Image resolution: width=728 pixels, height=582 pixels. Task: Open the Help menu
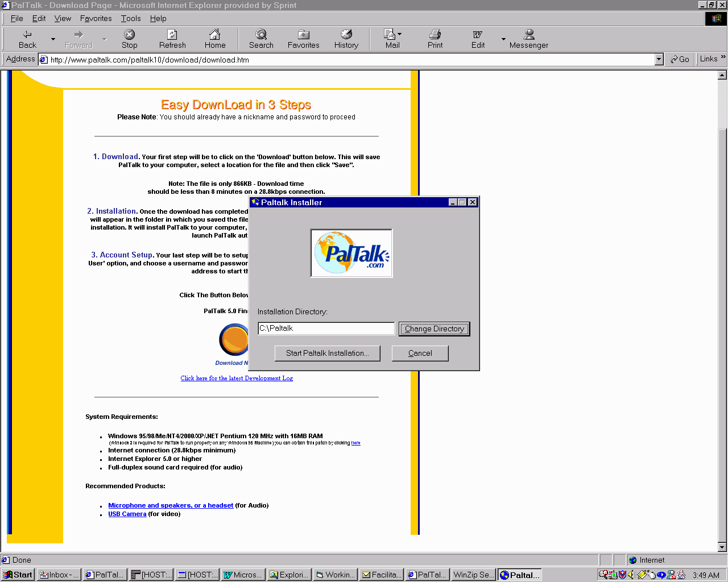158,18
